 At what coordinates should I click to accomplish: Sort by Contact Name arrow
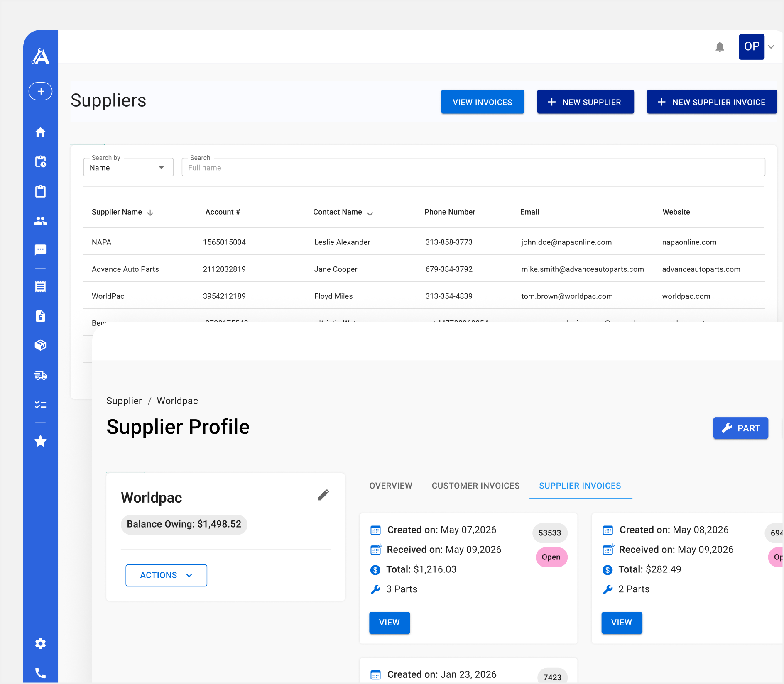370,213
